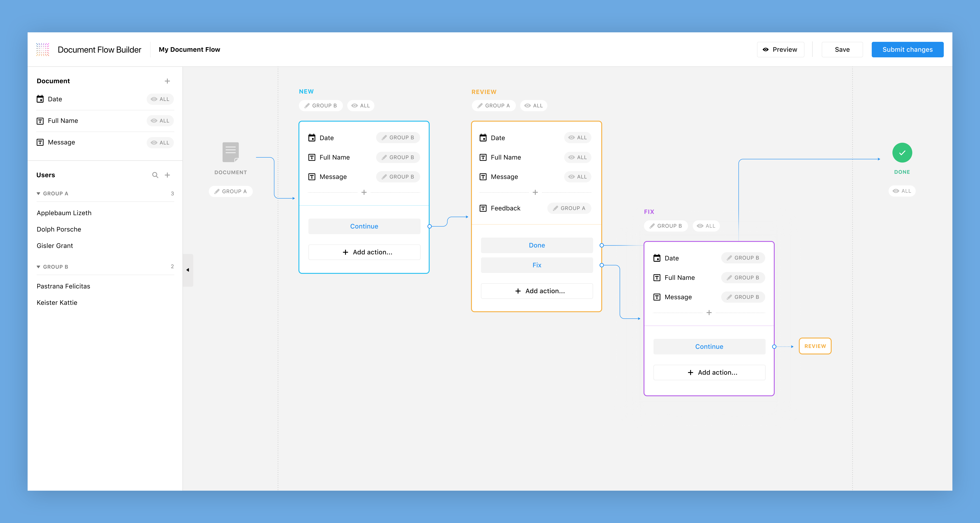The width and height of the screenshot is (980, 523).
Task: Click the calendar icon next to Date field
Action: (41, 99)
